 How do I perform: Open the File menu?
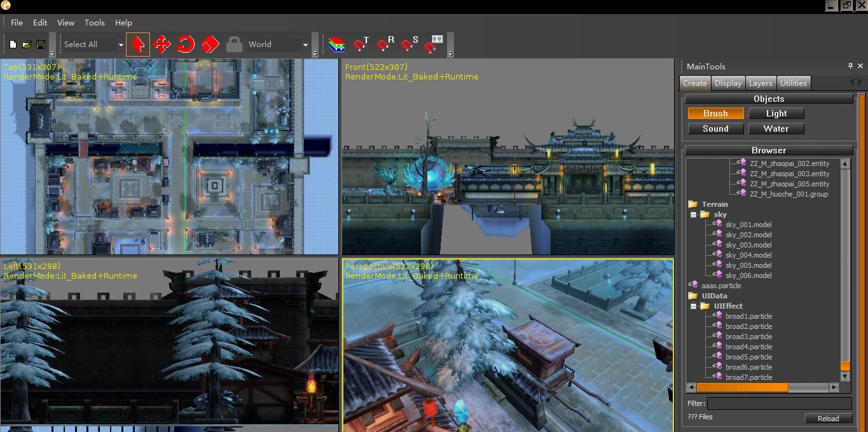coord(17,22)
